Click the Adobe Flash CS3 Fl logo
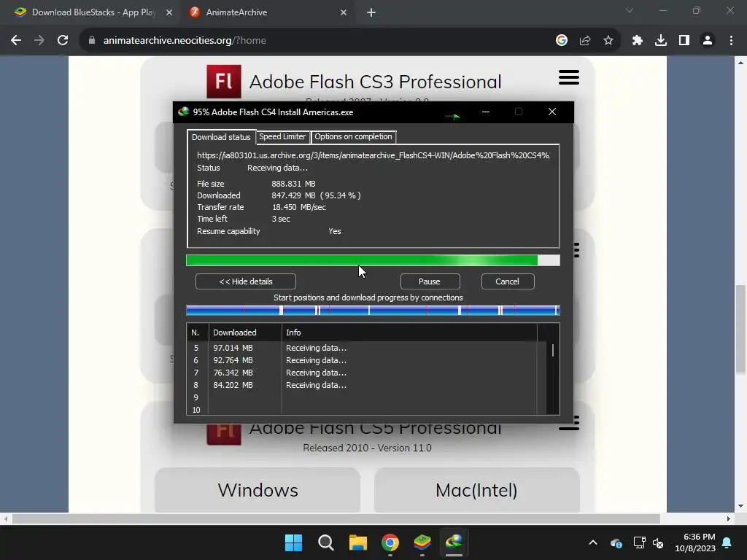Screen dimensions: 747x560 (224, 82)
